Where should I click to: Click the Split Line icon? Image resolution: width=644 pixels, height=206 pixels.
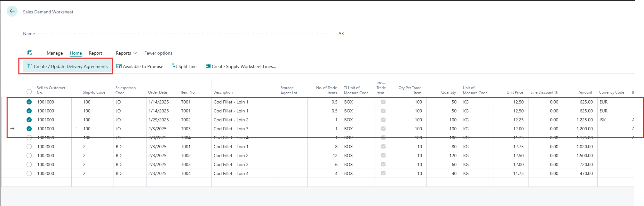[x=175, y=66]
